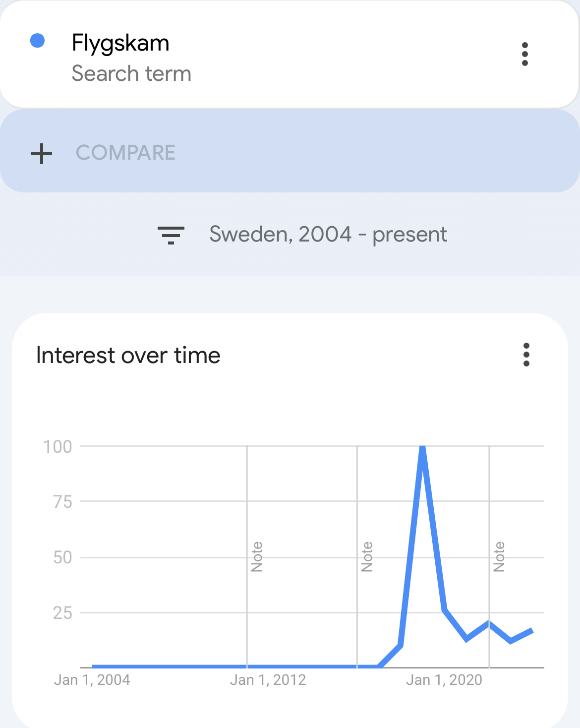Click the Search term subtitle text
The width and height of the screenshot is (580, 728).
pos(131,74)
